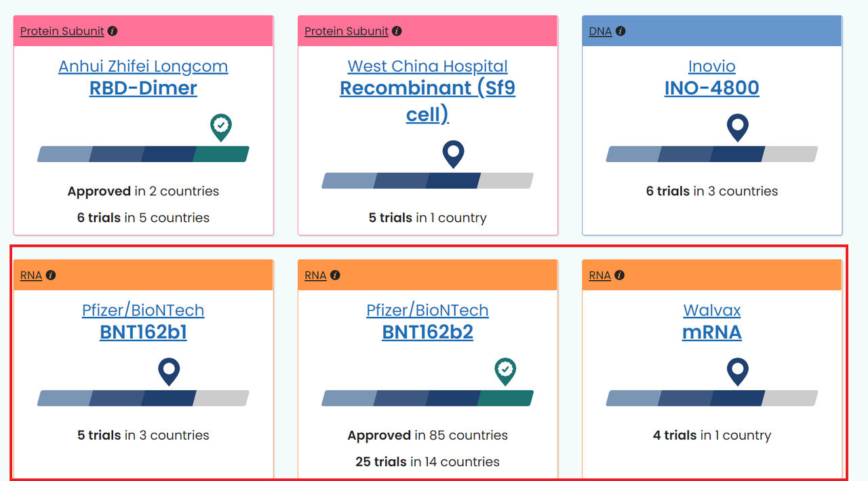Click '25 trials in 14 countries' text
Image resolution: width=868 pixels, height=481 pixels.
coord(427,462)
